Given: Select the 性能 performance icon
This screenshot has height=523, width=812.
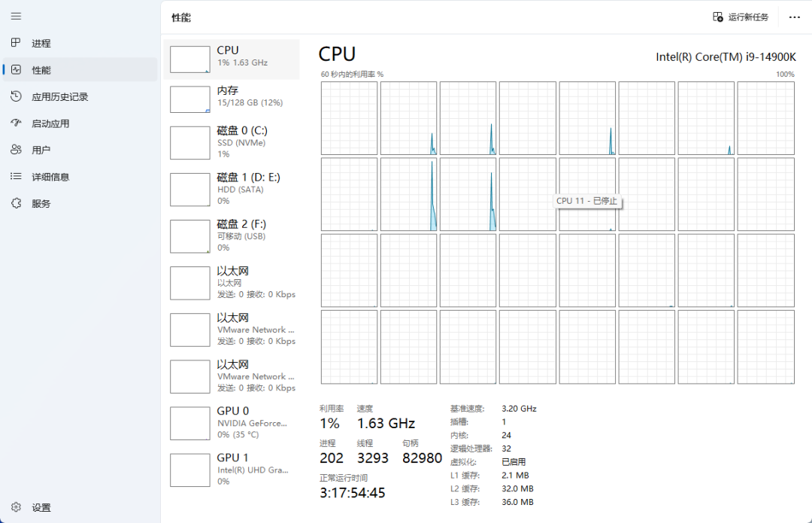Looking at the screenshot, I should [x=16, y=69].
